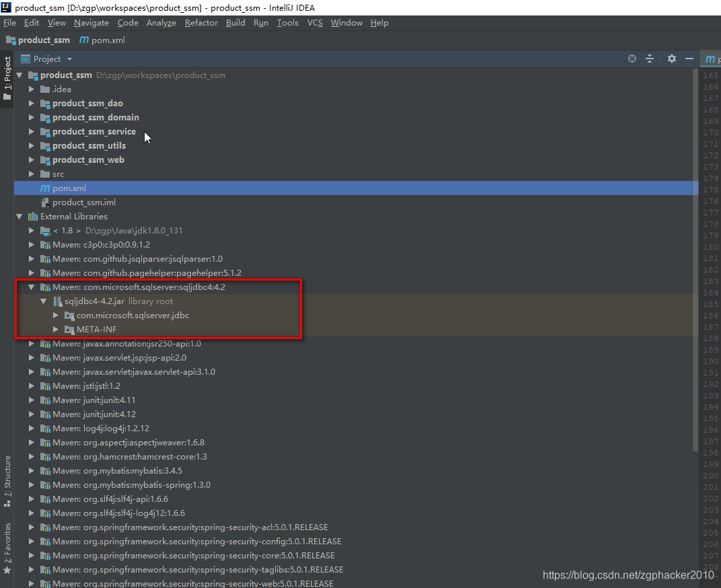Expand the product_ssm_dao module
Screen dimensions: 721x588
[31, 104]
